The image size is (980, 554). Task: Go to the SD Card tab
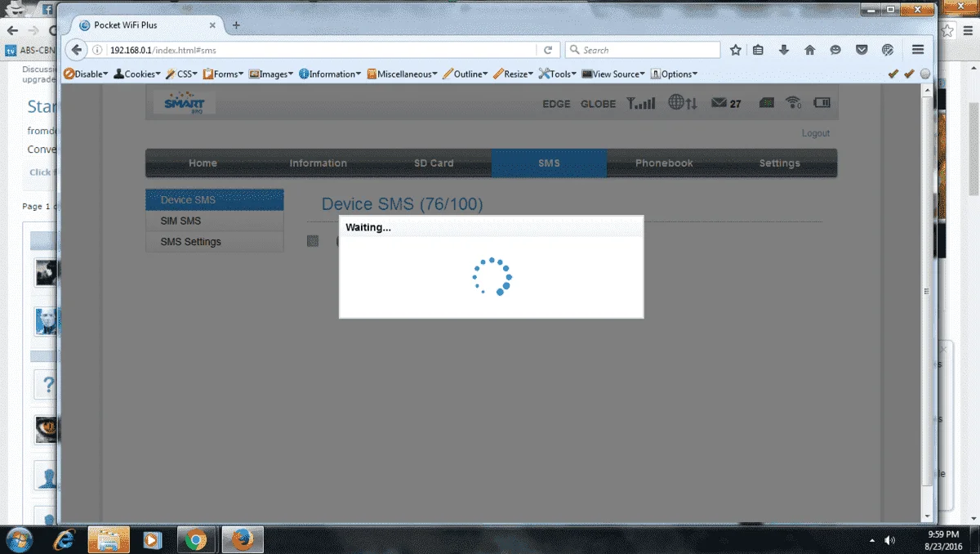(x=434, y=163)
